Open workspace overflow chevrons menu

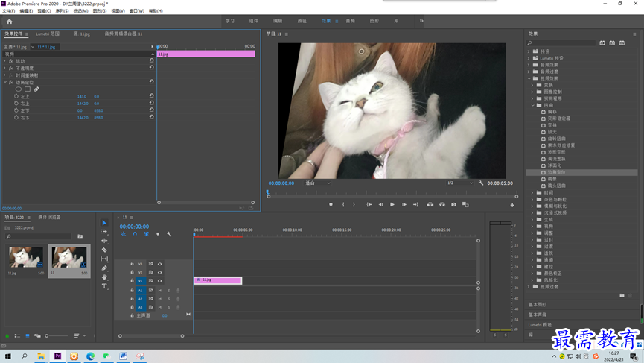(x=421, y=21)
